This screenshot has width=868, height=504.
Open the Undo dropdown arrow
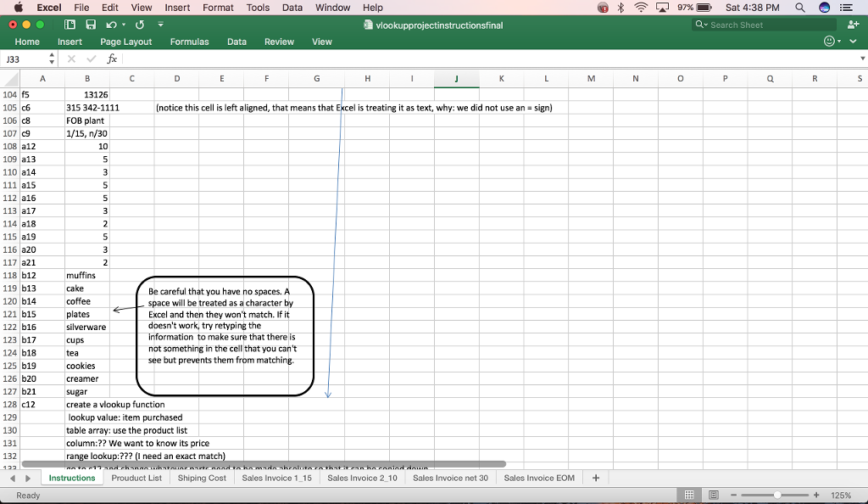[x=124, y=25]
